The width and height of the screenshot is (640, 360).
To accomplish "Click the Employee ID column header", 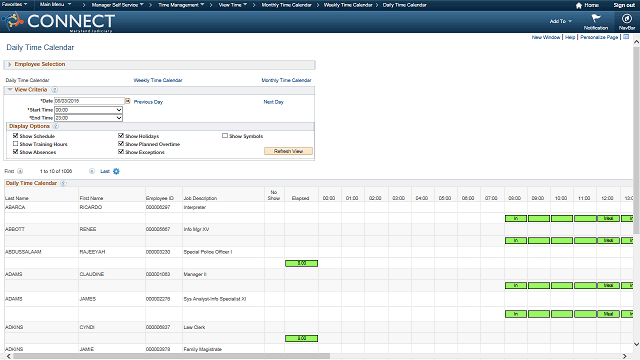I will pos(160,198).
